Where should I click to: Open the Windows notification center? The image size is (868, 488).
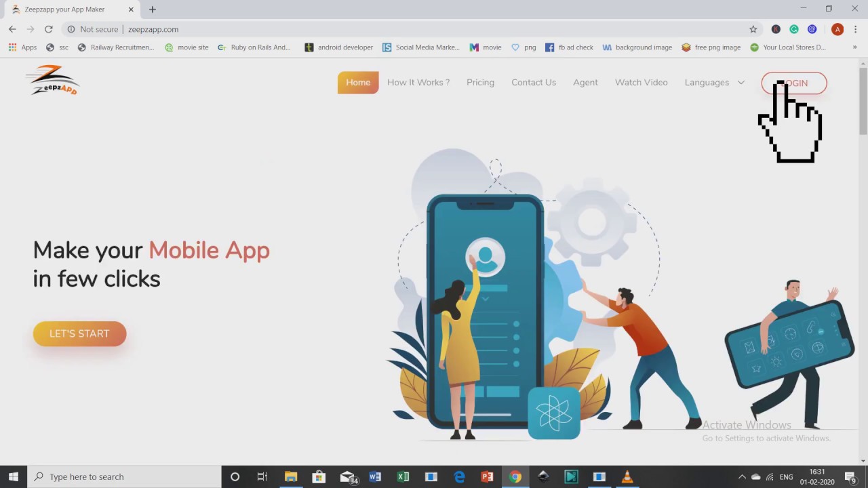tap(851, 476)
